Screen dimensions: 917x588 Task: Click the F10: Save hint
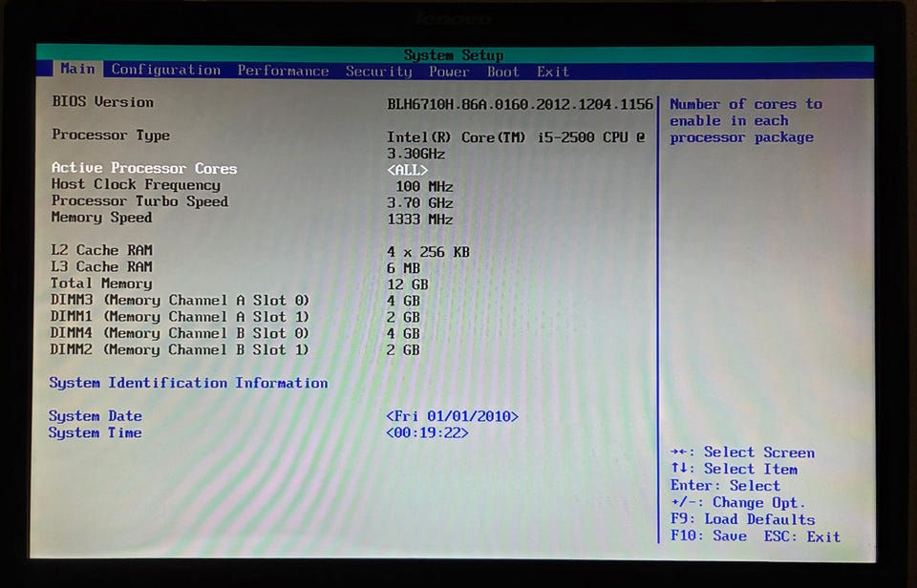point(709,536)
